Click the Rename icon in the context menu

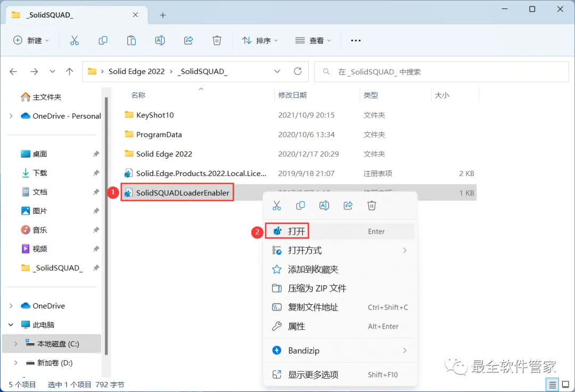[324, 205]
